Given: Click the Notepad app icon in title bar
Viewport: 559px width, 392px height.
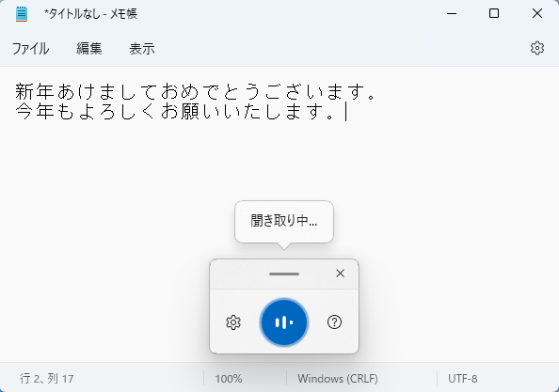Looking at the screenshot, I should click(22, 14).
